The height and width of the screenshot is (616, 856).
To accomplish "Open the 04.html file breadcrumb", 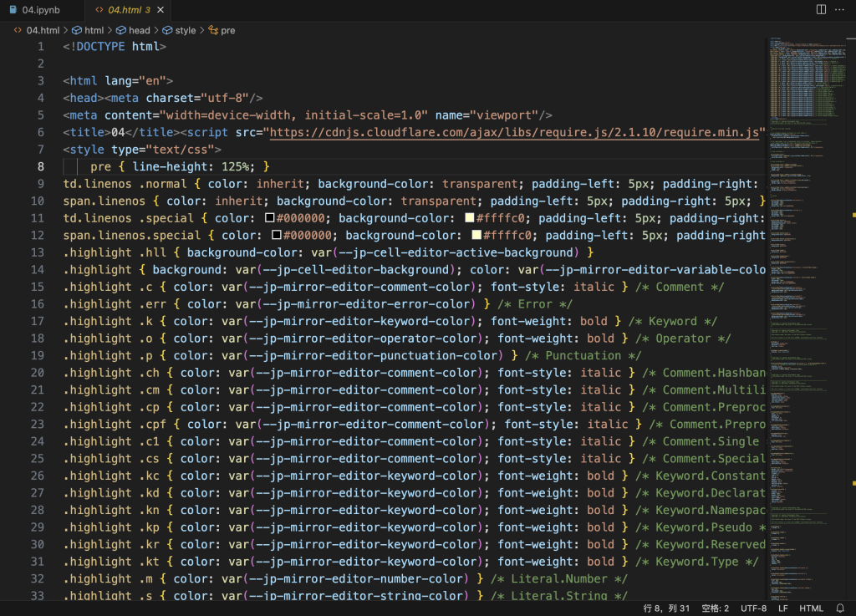I will click(x=37, y=31).
